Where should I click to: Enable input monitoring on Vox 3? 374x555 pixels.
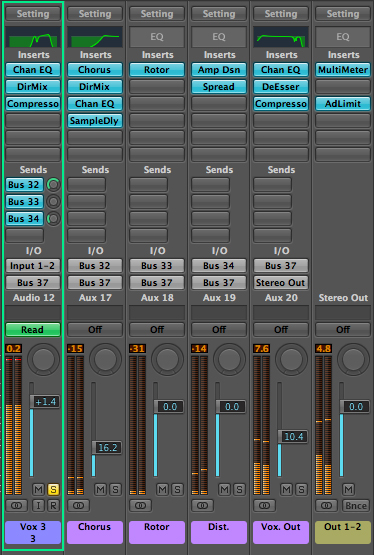pyautogui.click(x=38, y=505)
